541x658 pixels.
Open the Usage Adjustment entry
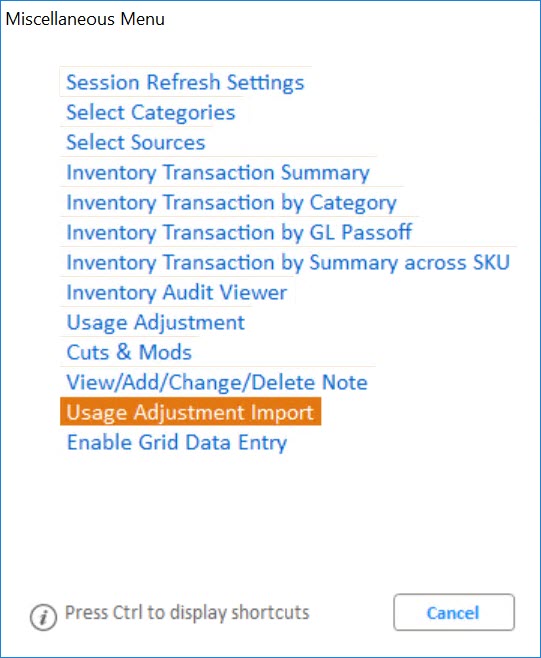[156, 322]
